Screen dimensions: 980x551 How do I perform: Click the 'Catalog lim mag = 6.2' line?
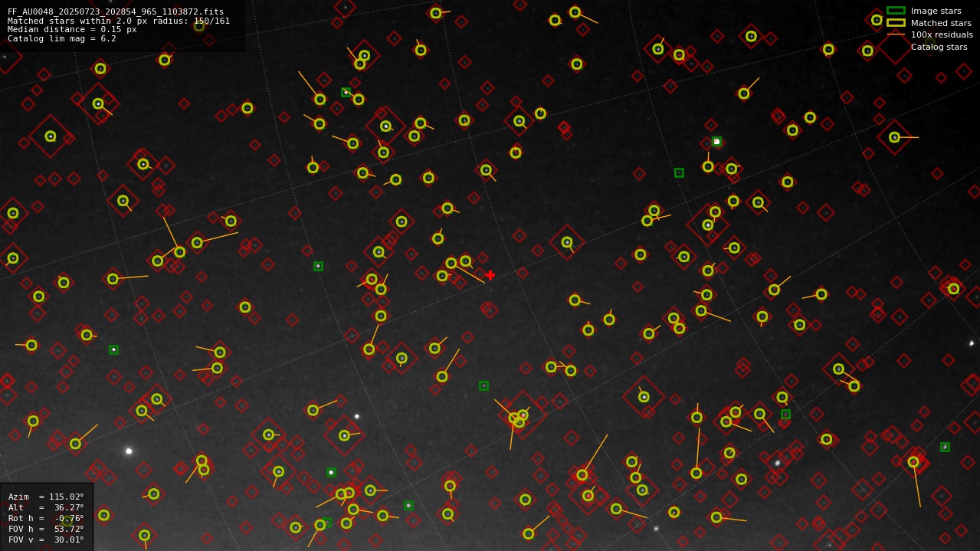pyautogui.click(x=62, y=38)
